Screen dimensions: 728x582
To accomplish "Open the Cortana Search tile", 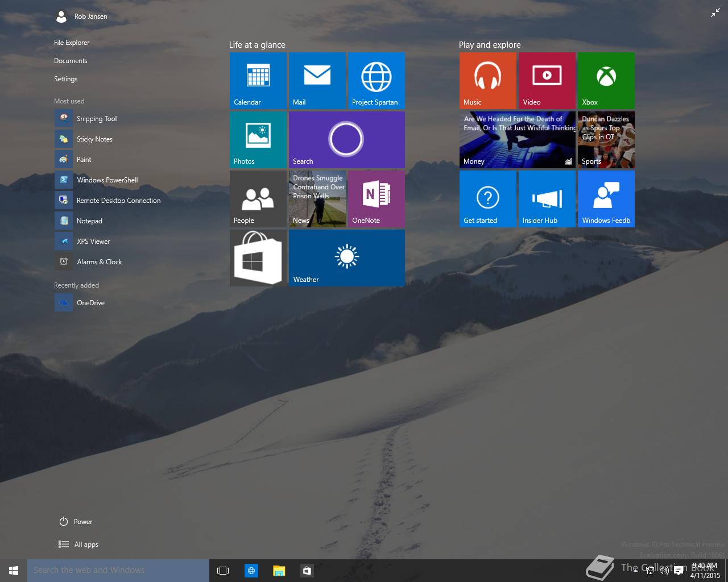I will tap(346, 140).
